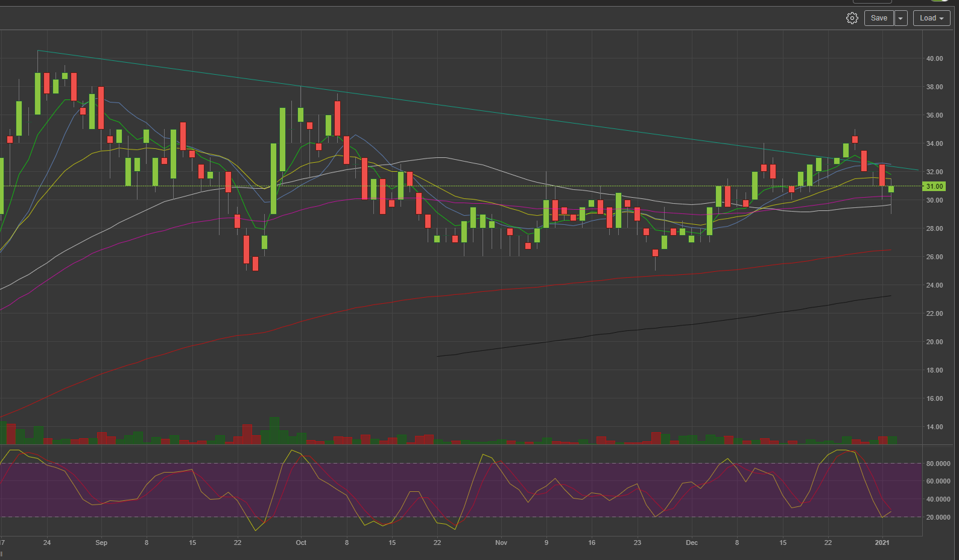
Task: Click the 20.0000 oscillator level label
Action: 938,517
